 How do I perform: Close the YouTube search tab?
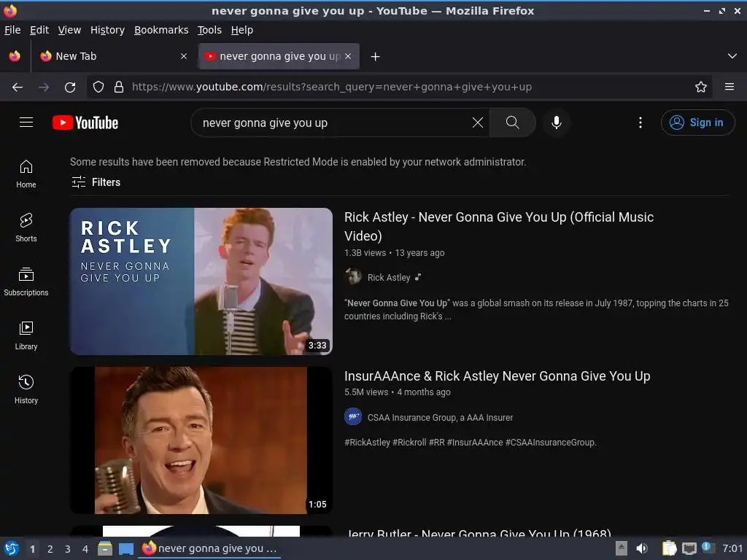click(x=348, y=56)
